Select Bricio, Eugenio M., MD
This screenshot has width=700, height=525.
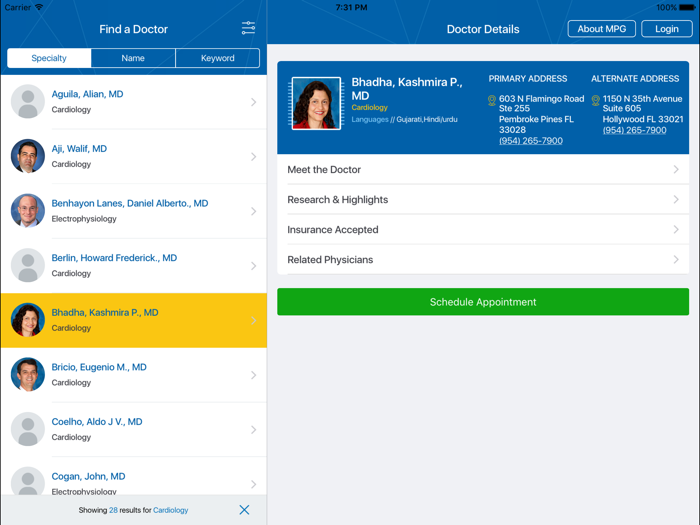click(99, 367)
